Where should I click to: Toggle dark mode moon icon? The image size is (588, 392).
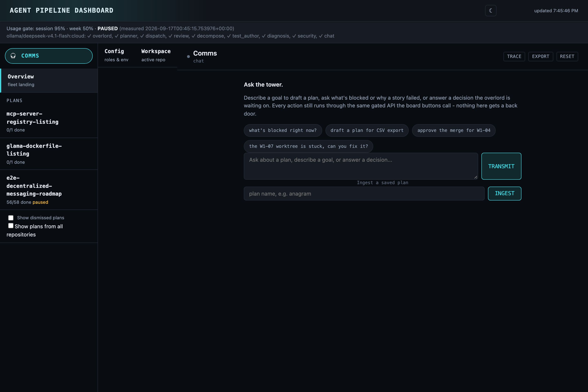(x=490, y=10)
